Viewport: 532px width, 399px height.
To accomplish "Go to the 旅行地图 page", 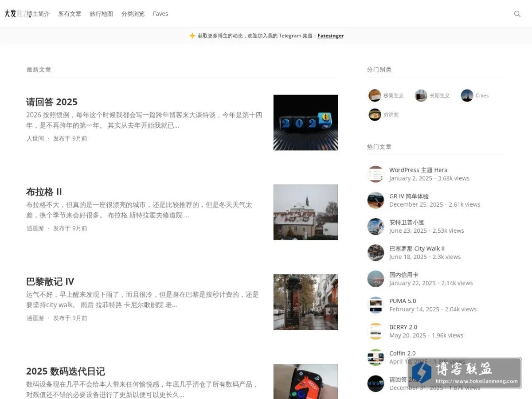I will point(101,14).
